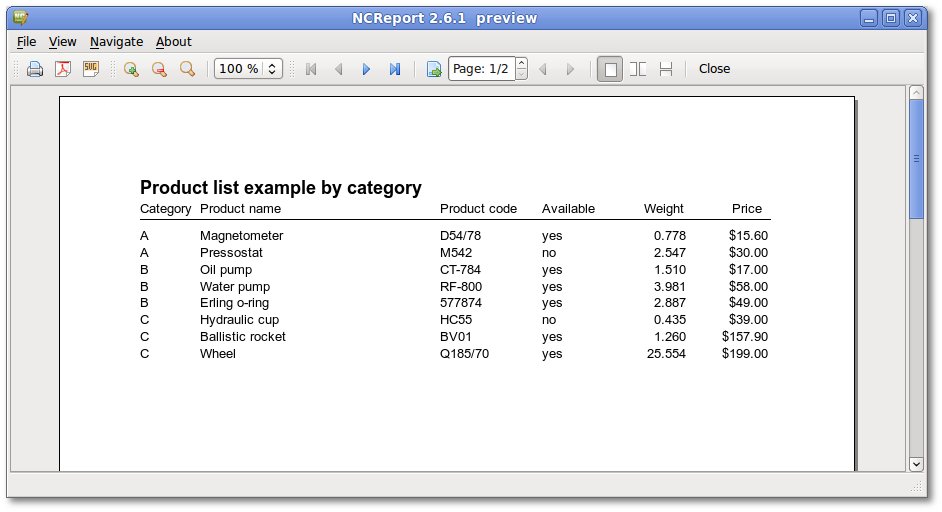
Task: Click the grayed forward arrow after page box
Action: pyautogui.click(x=570, y=69)
